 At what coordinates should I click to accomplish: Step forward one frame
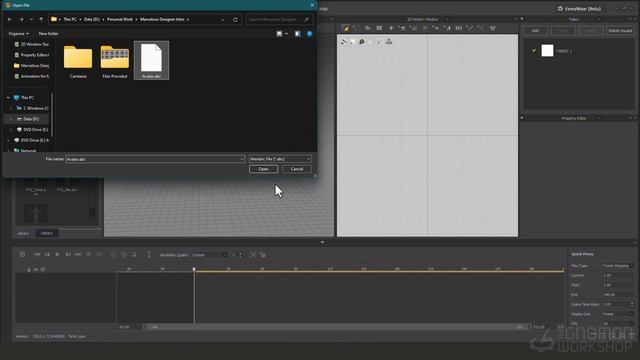[68, 254]
